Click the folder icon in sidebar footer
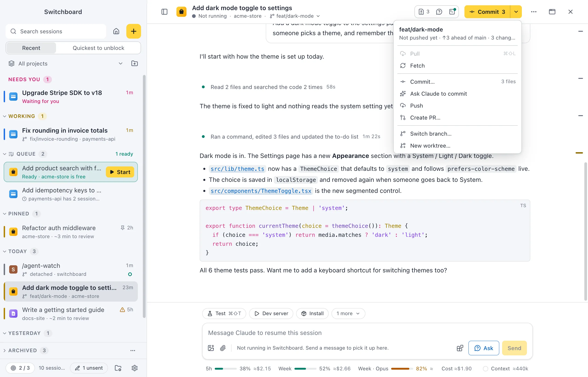 (x=118, y=368)
